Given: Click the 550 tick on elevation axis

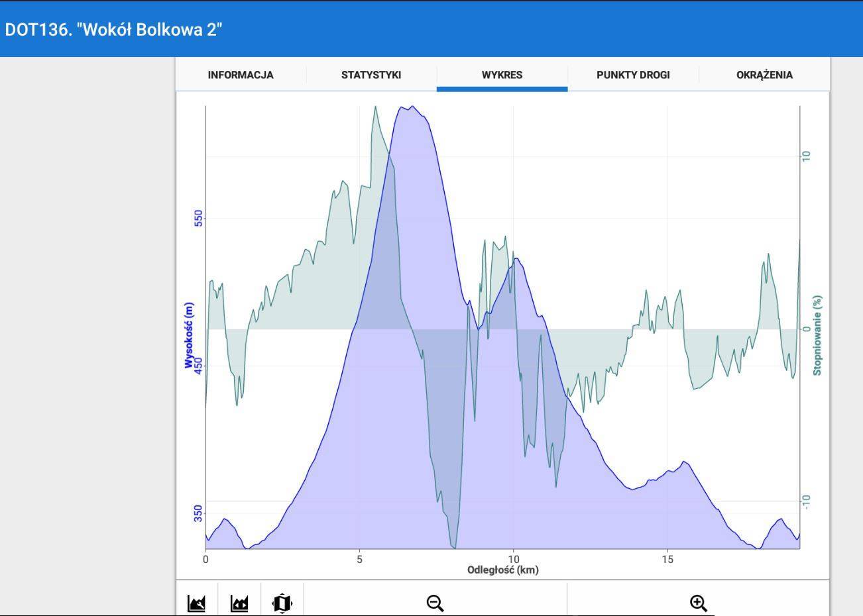Looking at the screenshot, I should tap(198, 219).
